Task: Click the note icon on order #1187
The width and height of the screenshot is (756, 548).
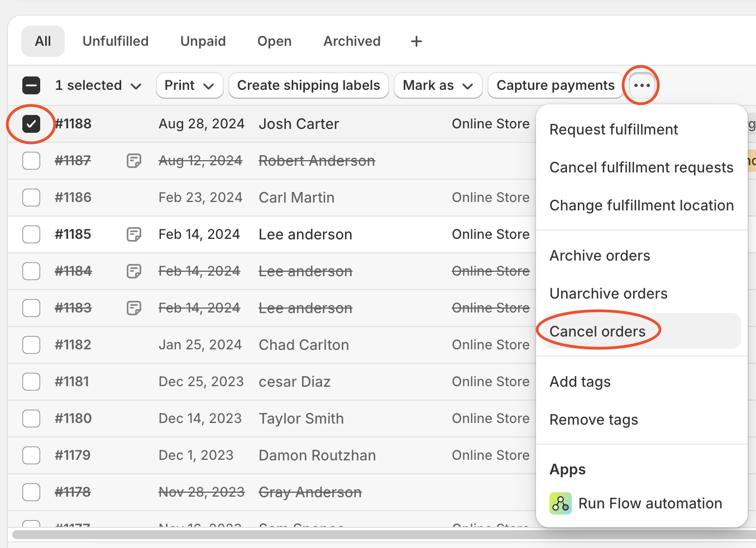Action: pyautogui.click(x=134, y=161)
